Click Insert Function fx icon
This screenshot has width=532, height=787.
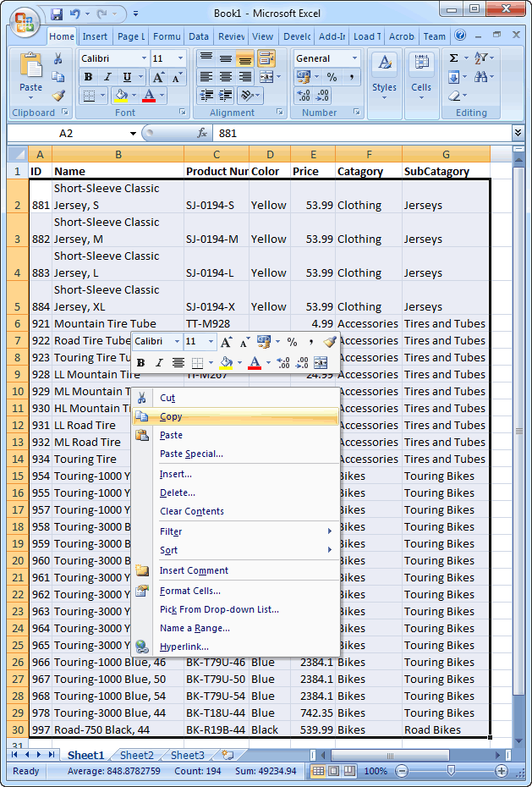coord(202,133)
